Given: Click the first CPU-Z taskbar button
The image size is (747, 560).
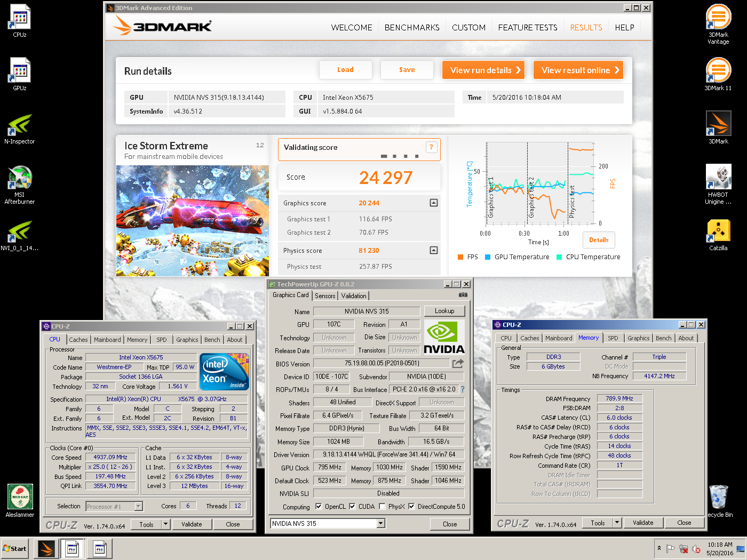Looking at the screenshot, I should 72,549.
